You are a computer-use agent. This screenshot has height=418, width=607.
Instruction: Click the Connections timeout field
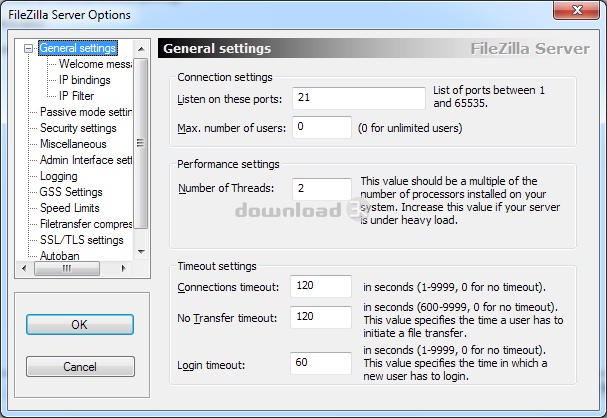321,286
